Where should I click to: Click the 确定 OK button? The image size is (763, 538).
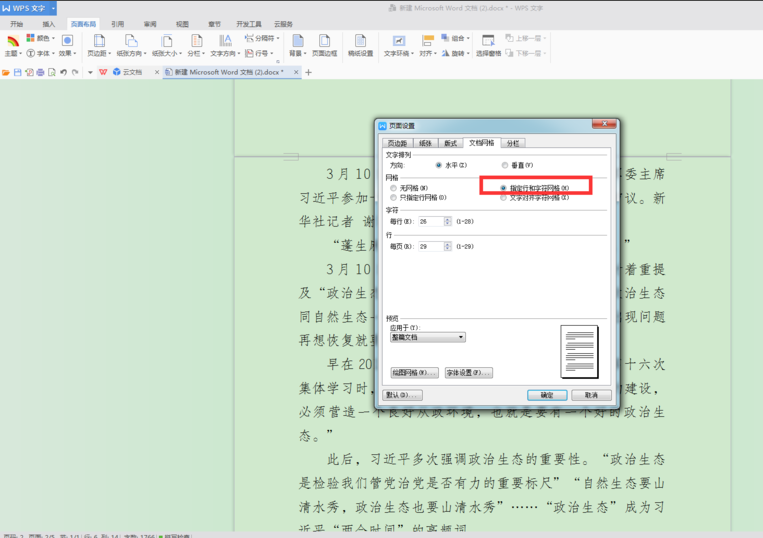pos(547,395)
